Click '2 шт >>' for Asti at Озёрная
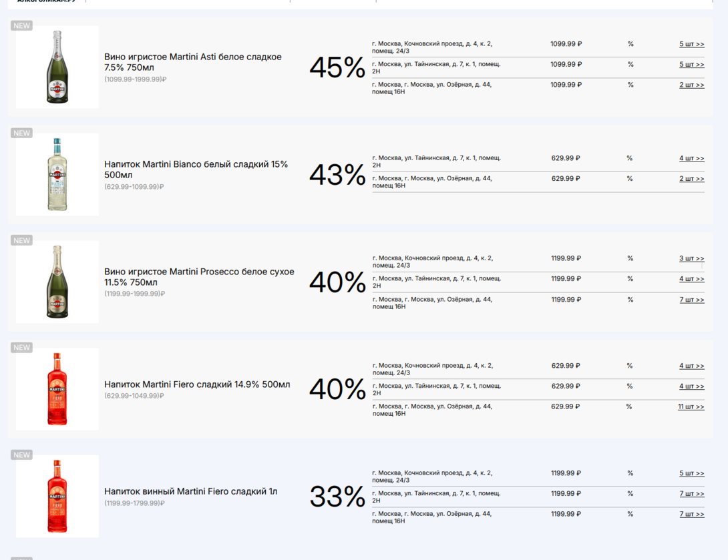 [x=691, y=85]
